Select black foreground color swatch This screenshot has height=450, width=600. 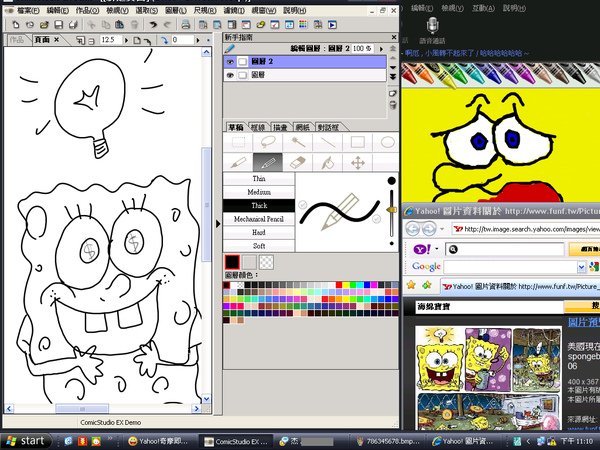pos(232,262)
